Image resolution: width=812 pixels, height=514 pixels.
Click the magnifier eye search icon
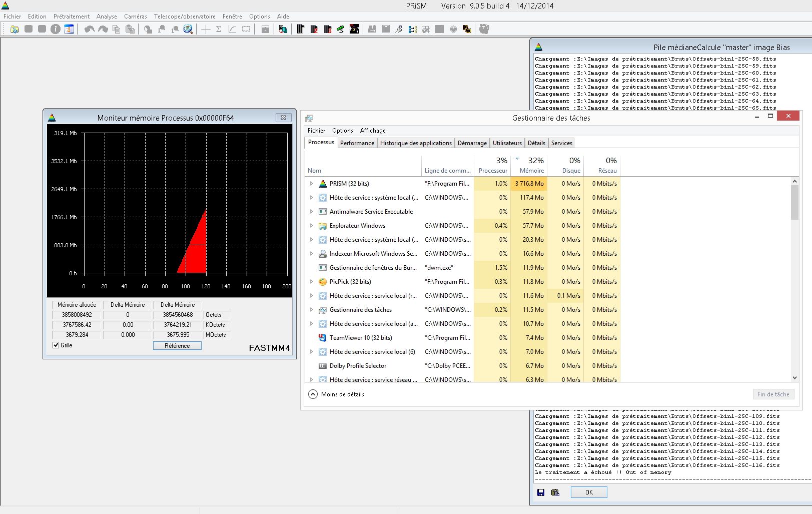point(188,29)
